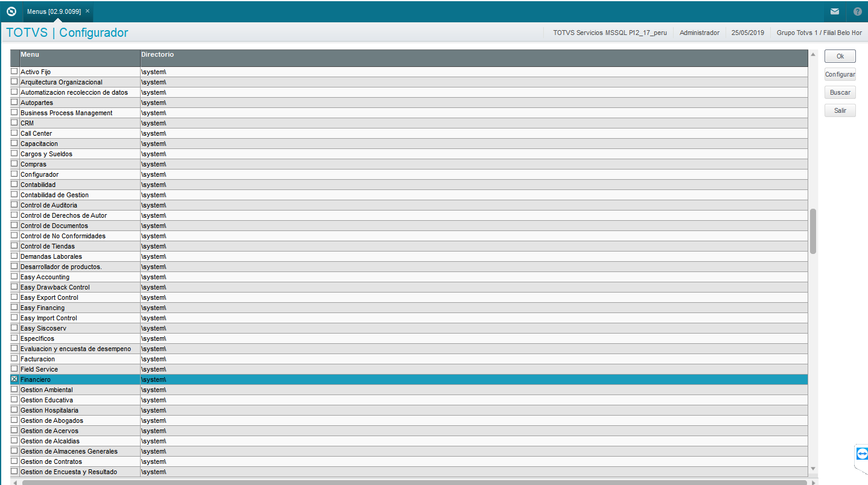Screen dimensions: 868x485
Task: Click the date 25/05/2019 in the header
Action: click(x=748, y=33)
